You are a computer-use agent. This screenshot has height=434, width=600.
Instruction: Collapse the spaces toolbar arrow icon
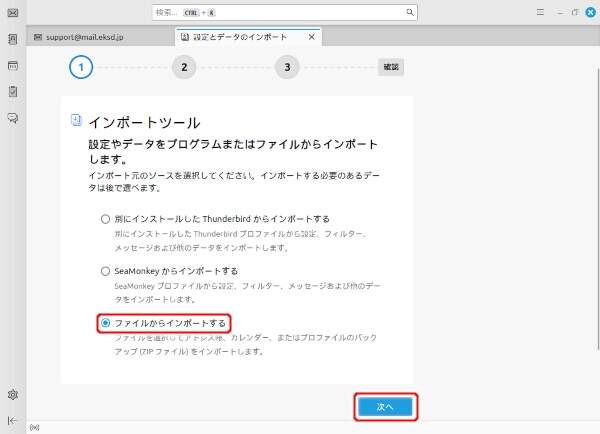point(12,421)
